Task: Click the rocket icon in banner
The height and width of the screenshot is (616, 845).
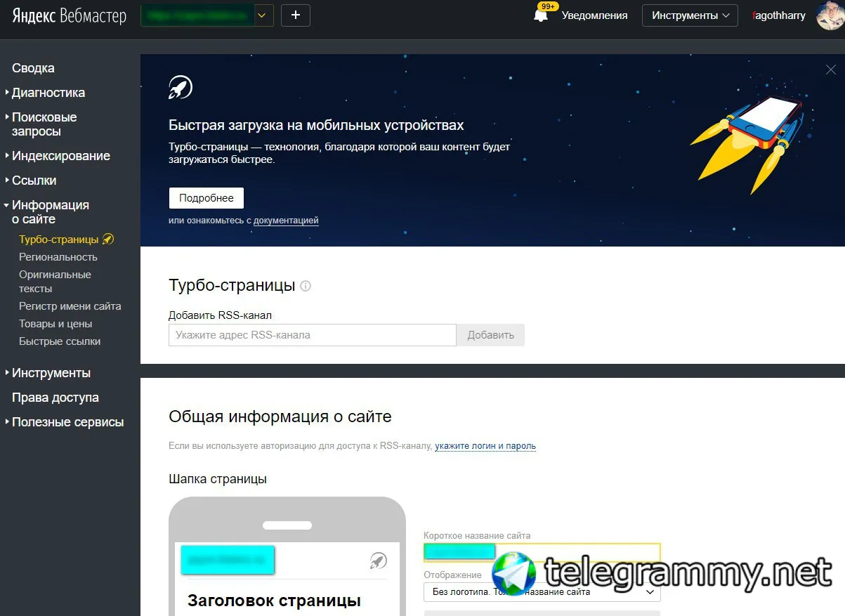Action: pos(181,88)
